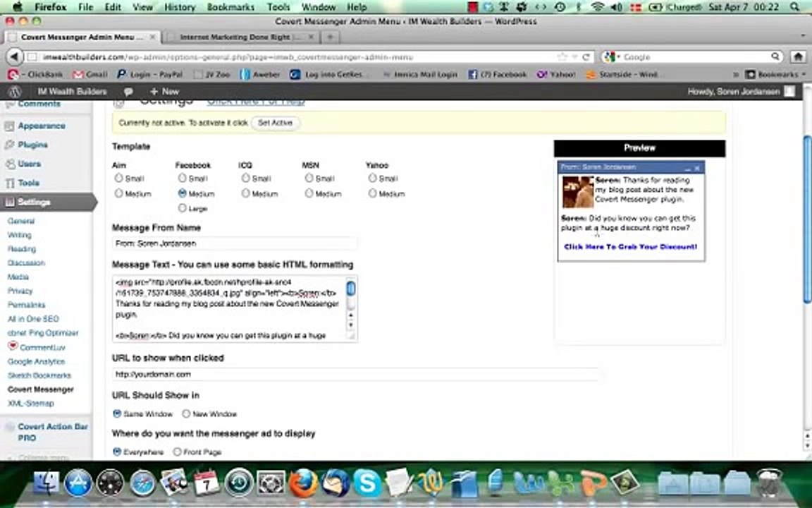Screen dimensions: 812x508
Task: Open the Facebook bookmark
Action: click(497, 75)
